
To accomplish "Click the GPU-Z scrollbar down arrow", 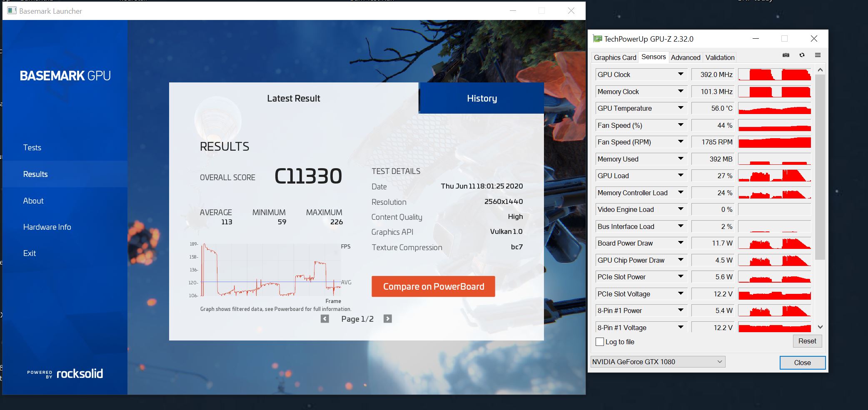I will click(x=820, y=327).
